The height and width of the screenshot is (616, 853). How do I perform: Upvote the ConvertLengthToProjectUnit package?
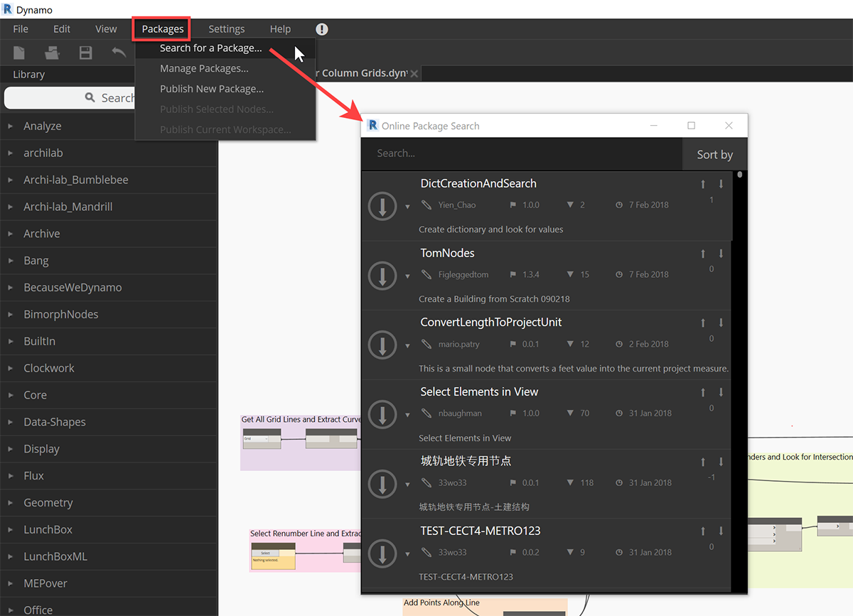click(x=703, y=323)
